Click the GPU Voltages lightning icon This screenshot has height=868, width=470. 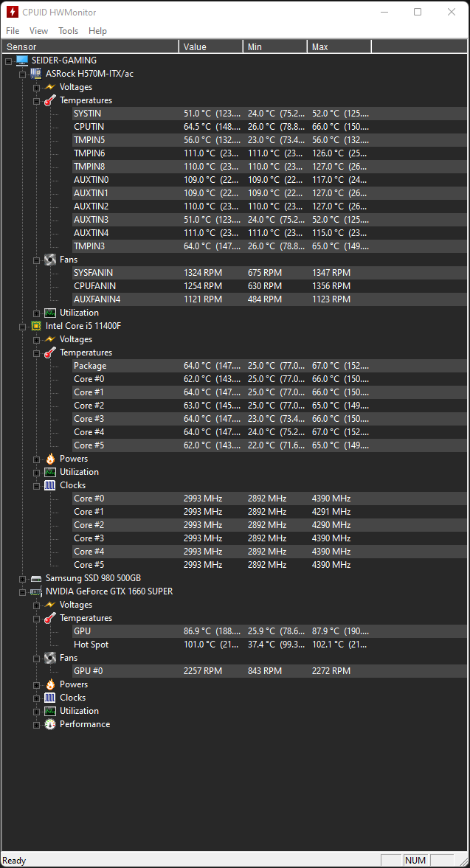[50, 605]
